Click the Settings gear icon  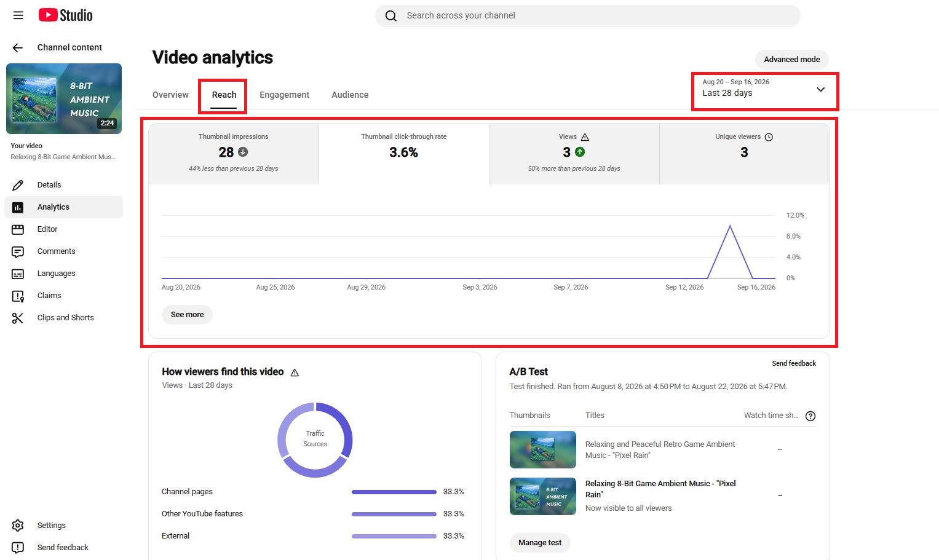click(18, 526)
